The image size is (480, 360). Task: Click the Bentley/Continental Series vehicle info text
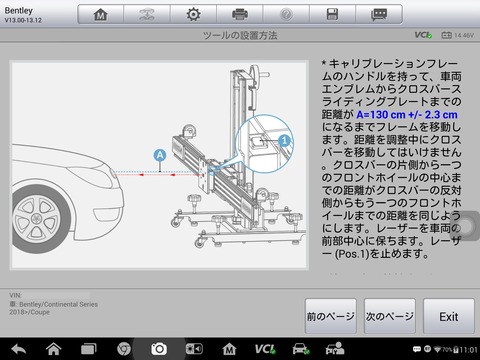click(x=54, y=308)
